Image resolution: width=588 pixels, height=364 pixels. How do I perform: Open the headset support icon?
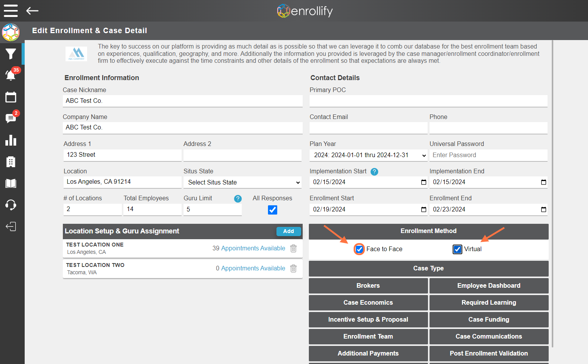click(x=11, y=205)
